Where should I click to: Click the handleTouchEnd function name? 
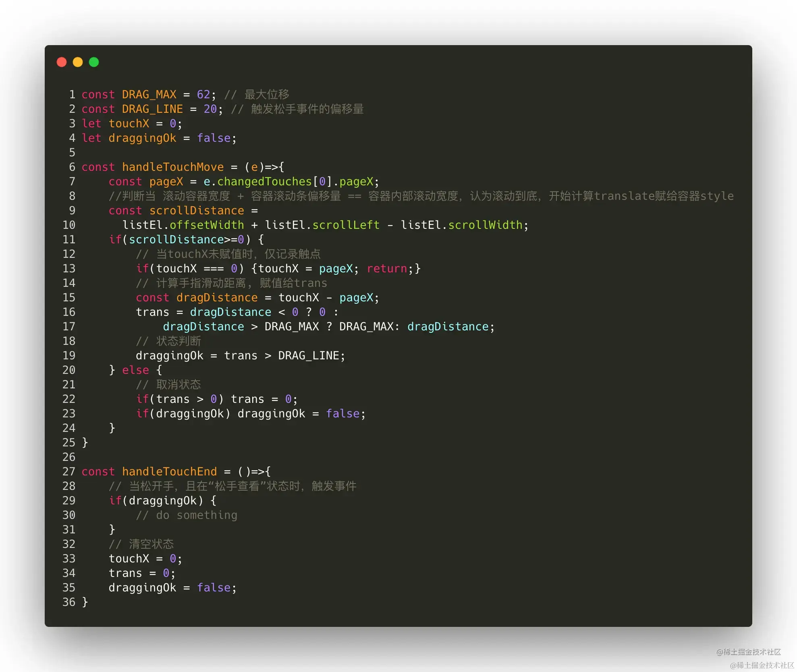tap(169, 472)
